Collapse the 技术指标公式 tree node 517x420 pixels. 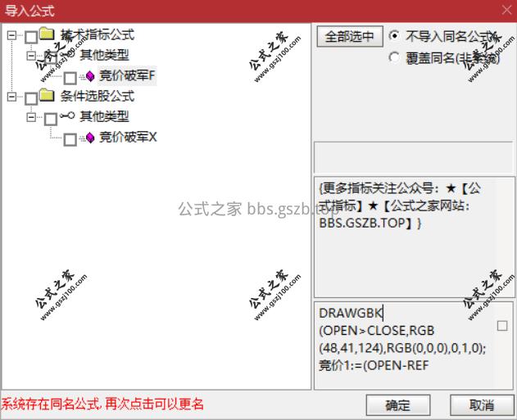(11, 35)
